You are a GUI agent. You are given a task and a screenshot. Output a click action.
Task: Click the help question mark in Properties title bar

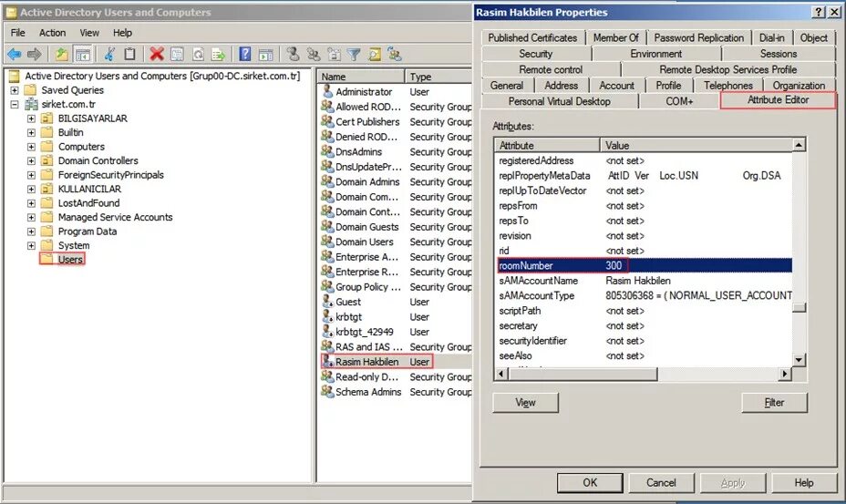pyautogui.click(x=819, y=12)
